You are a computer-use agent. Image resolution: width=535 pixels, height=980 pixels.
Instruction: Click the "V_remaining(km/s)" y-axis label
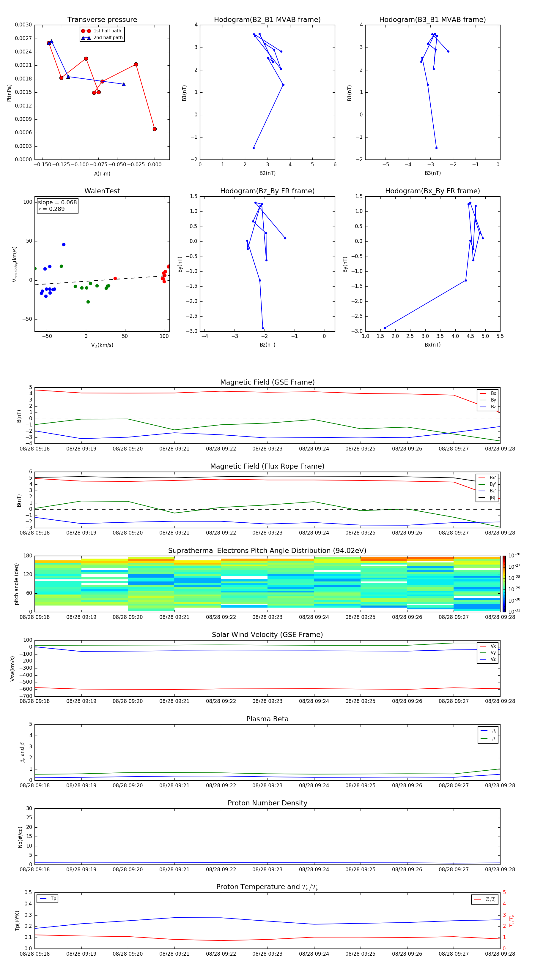click(15, 264)
